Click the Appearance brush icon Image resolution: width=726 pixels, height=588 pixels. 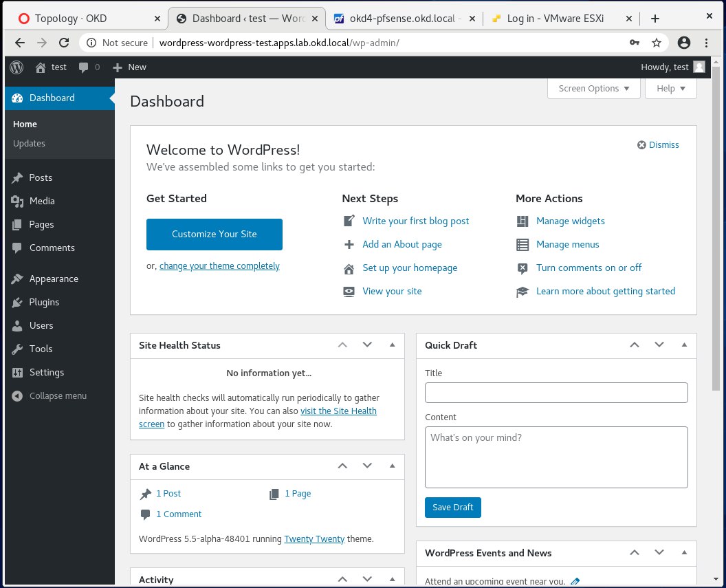[x=17, y=279]
